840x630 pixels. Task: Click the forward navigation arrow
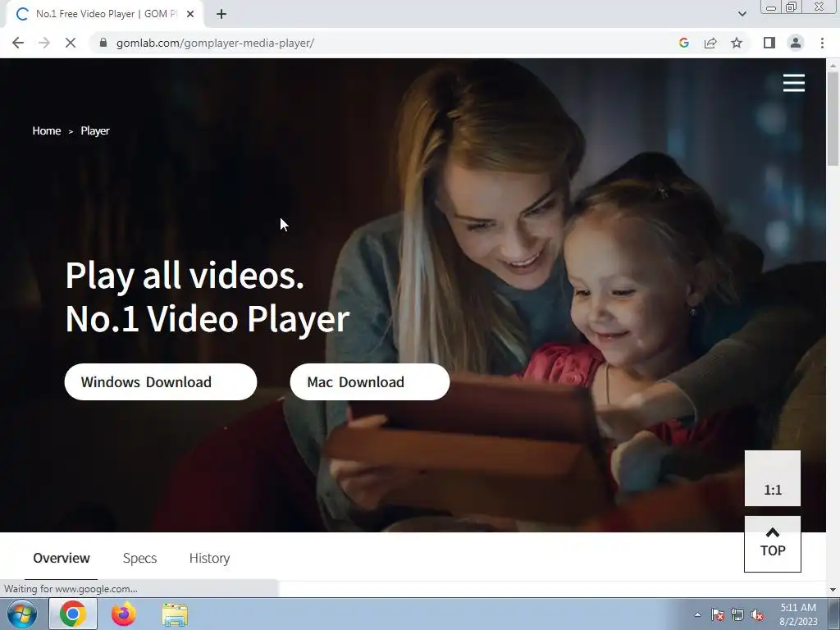tap(44, 43)
